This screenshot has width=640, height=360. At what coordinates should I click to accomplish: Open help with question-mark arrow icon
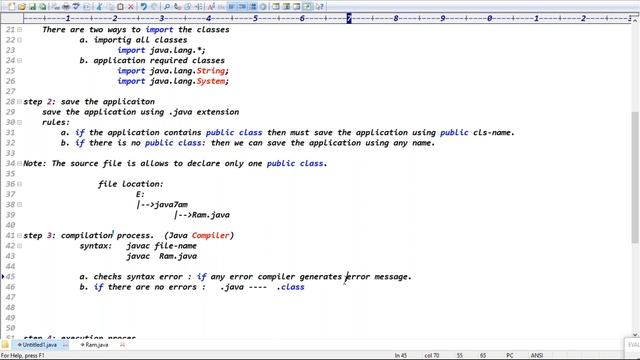(320, 7)
